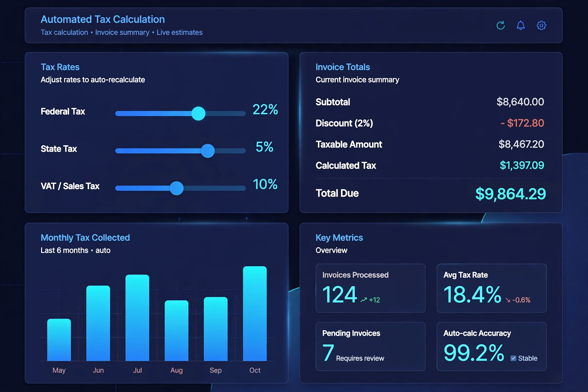
Task: Click the Automated Tax Calculation title
Action: click(103, 20)
